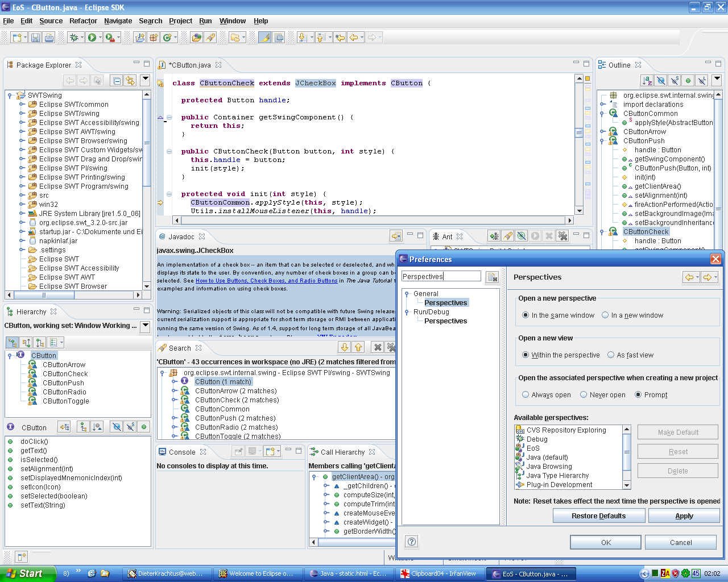Click the Preferences help question-mark button

click(412, 542)
